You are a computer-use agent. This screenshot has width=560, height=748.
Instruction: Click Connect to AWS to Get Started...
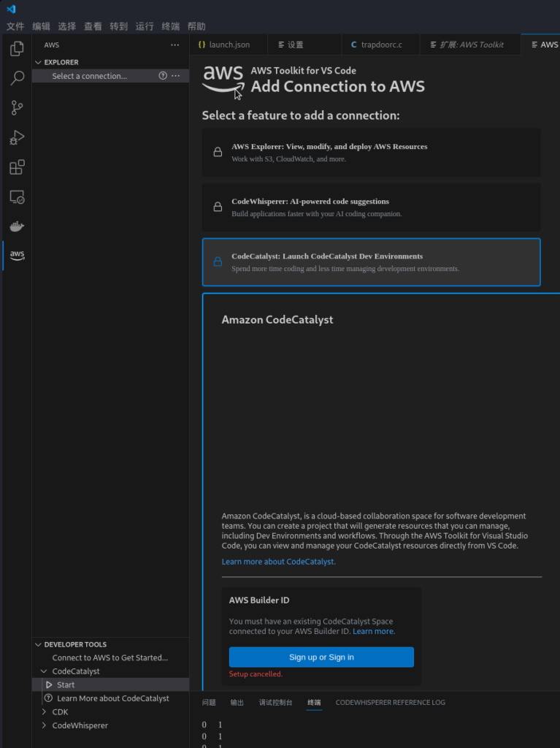[x=110, y=657]
